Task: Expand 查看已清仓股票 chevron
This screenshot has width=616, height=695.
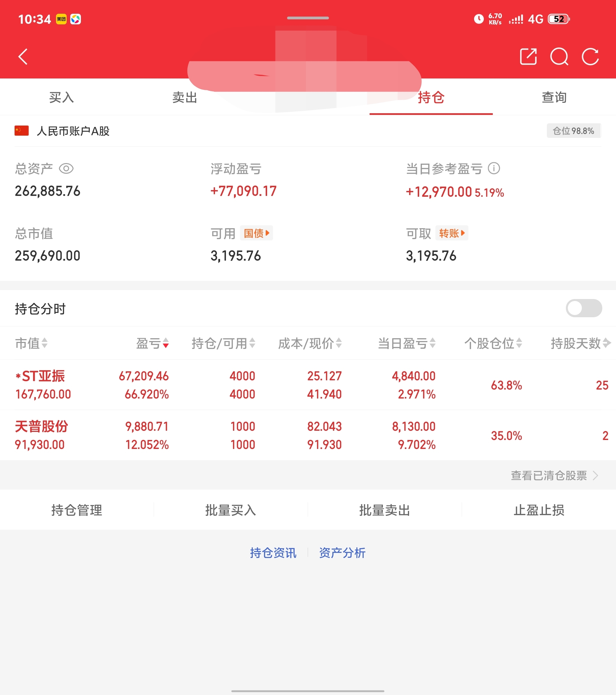Action: pyautogui.click(x=595, y=475)
